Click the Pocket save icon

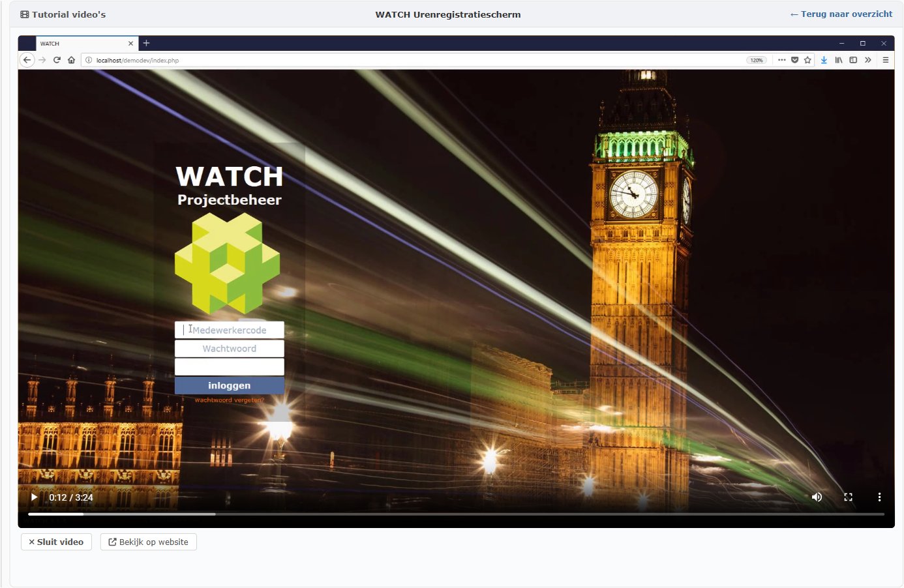(794, 60)
